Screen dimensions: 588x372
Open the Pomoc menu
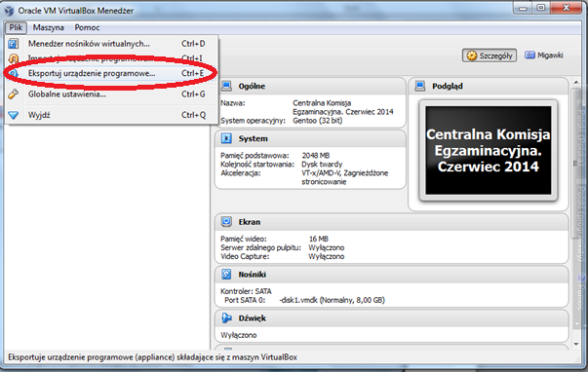click(x=87, y=27)
